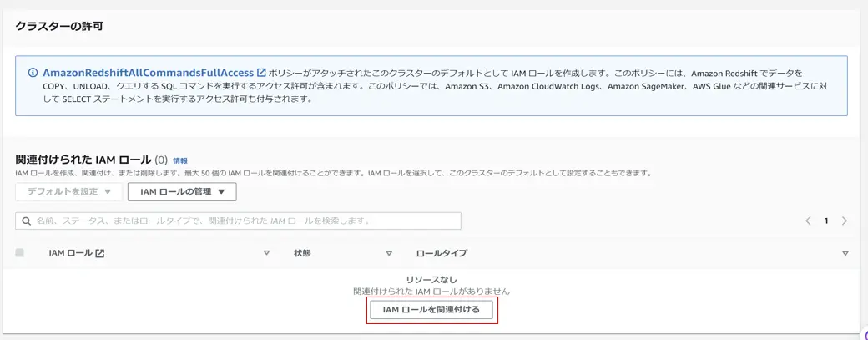The height and width of the screenshot is (340, 868).
Task: Sort by the ロールタイプ column triangle
Action: (845, 253)
